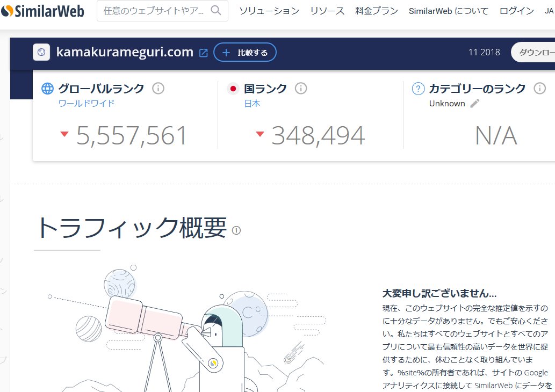Click the ワールドワイド link
Viewport: 555px width, 392px height.
click(87, 103)
